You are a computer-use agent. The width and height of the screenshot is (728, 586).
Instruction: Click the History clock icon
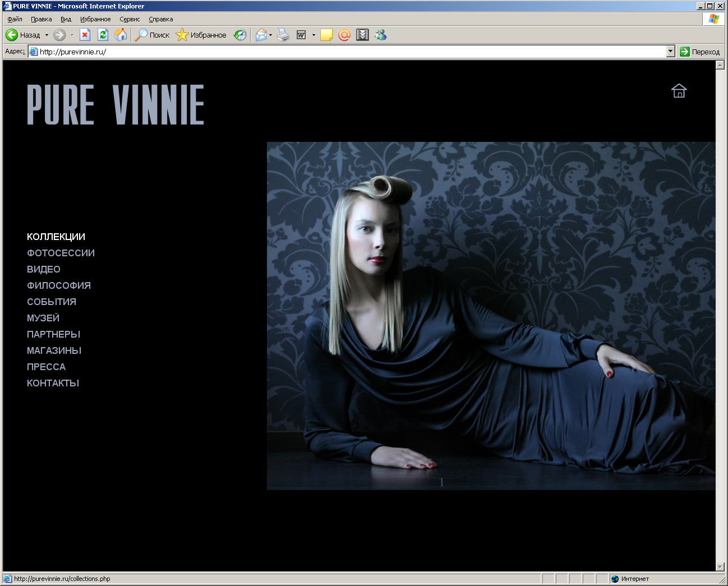click(x=240, y=35)
